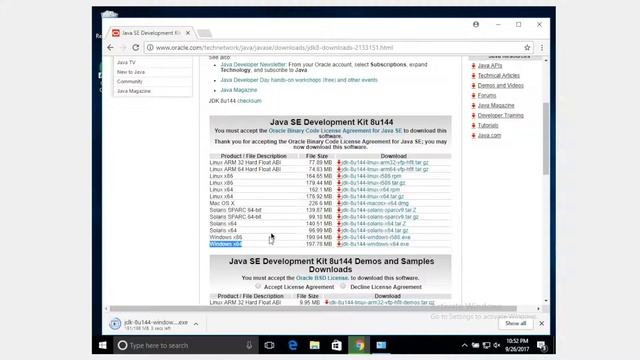Open Action Center notifications
The width and height of the screenshot is (640, 360).
coord(542,346)
